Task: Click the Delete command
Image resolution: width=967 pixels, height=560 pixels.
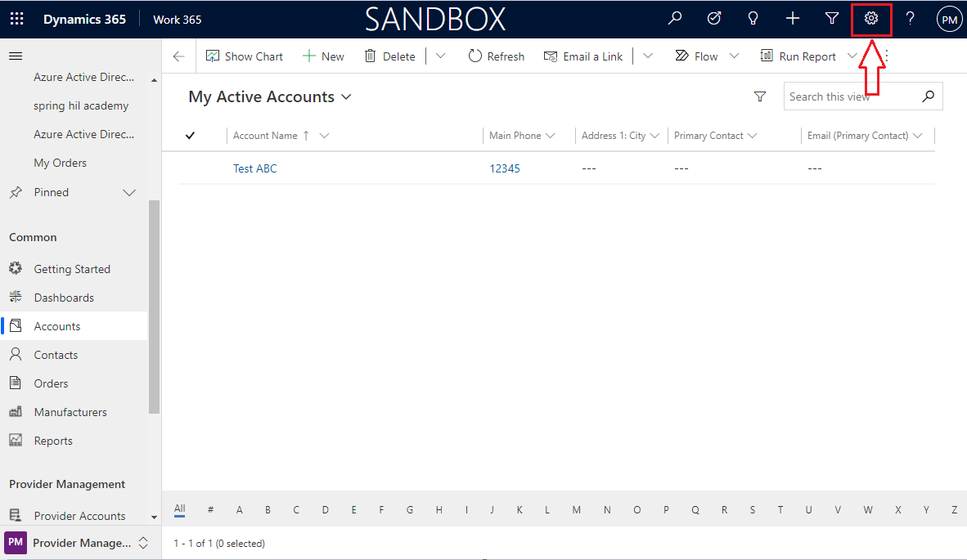Action: pyautogui.click(x=389, y=56)
